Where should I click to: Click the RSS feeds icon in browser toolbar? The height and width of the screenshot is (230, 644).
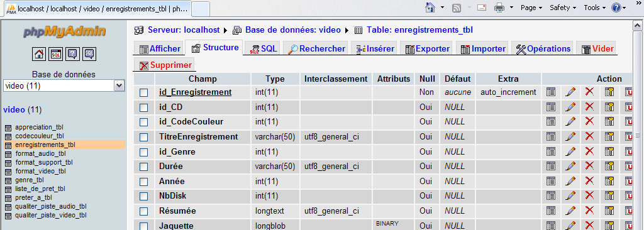coord(457,8)
